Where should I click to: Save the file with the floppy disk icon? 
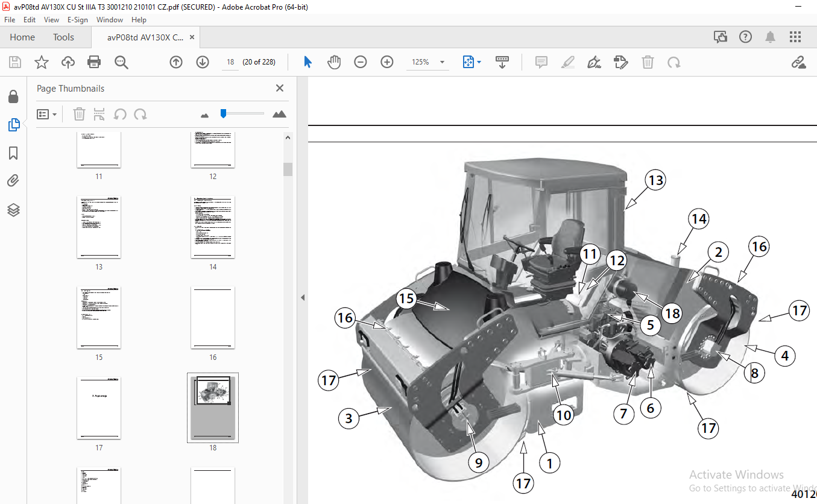15,62
